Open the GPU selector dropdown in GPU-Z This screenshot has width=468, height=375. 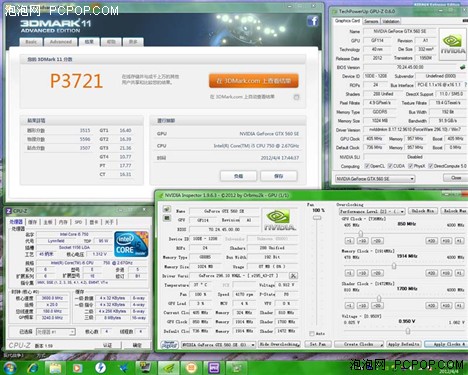(x=375, y=179)
